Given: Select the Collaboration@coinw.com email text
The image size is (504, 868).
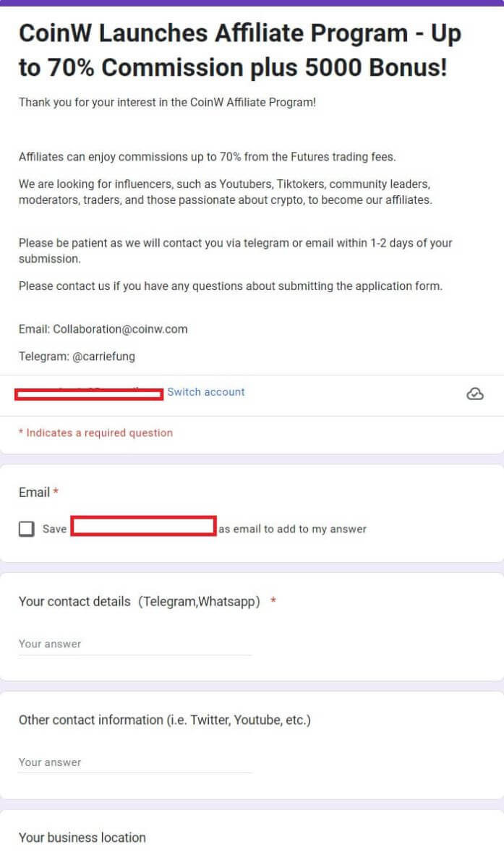Looking at the screenshot, I should tap(120, 329).
